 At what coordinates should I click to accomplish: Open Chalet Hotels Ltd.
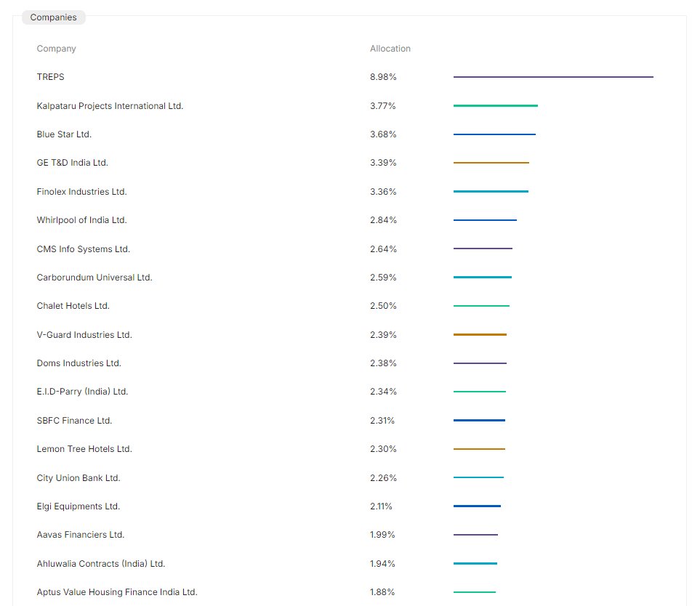tap(73, 306)
